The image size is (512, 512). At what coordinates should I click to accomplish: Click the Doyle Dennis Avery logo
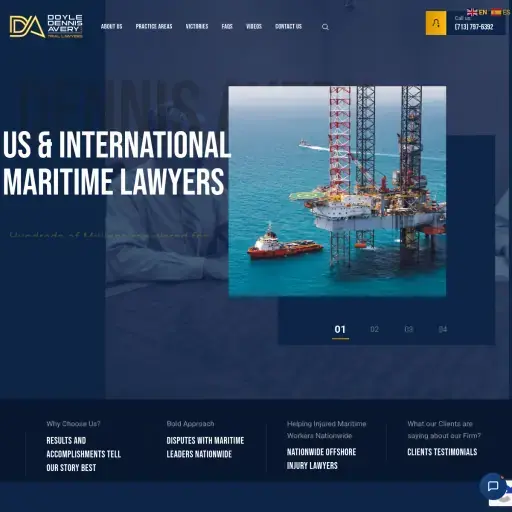46,26
